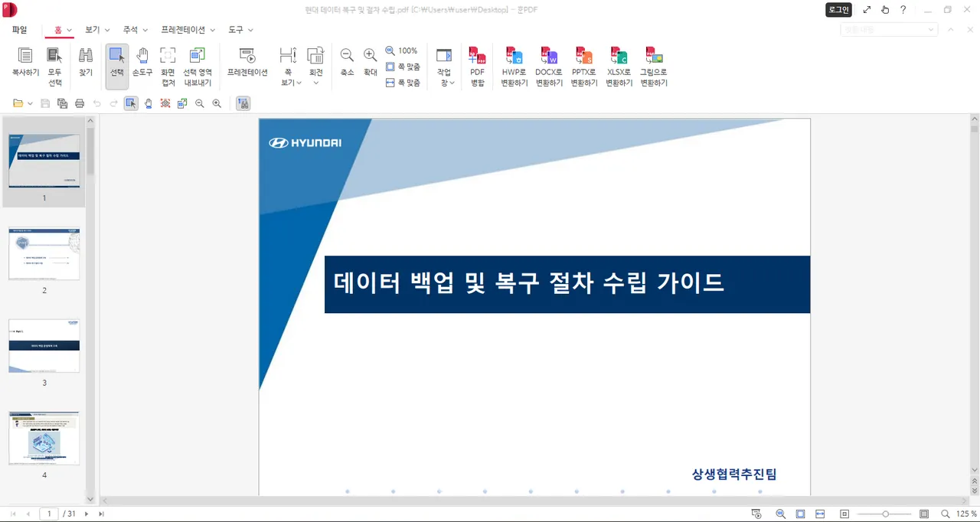980x522 pixels.
Task: Select page 1 thumbnail
Action: (44, 161)
